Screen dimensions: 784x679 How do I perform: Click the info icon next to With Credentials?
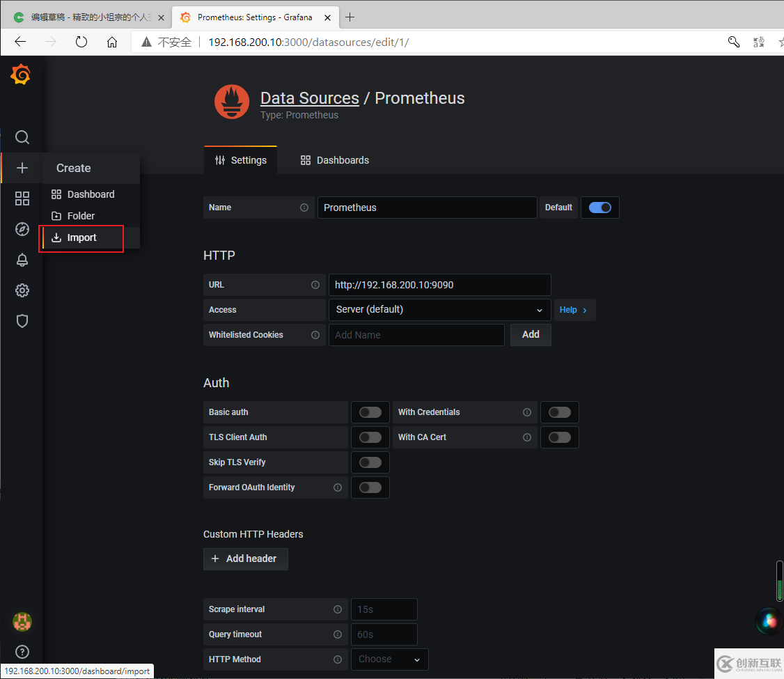pyautogui.click(x=527, y=412)
